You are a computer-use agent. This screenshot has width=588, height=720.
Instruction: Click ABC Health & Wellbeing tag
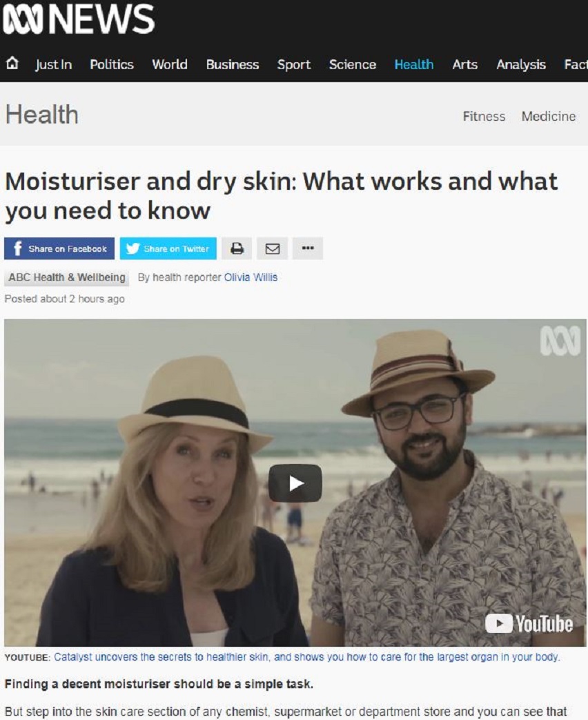[x=66, y=278]
